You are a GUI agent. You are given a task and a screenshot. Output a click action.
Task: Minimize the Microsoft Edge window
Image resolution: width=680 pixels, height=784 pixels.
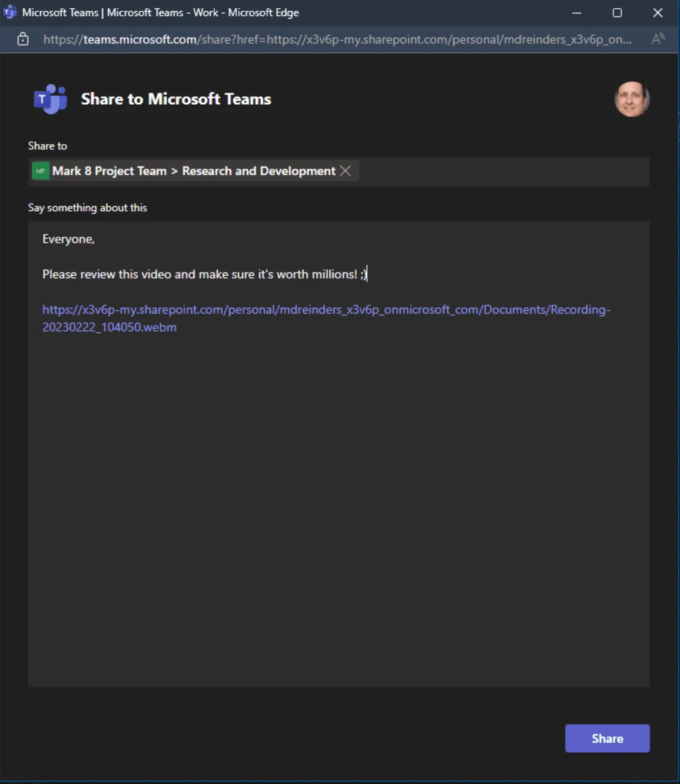click(x=576, y=12)
